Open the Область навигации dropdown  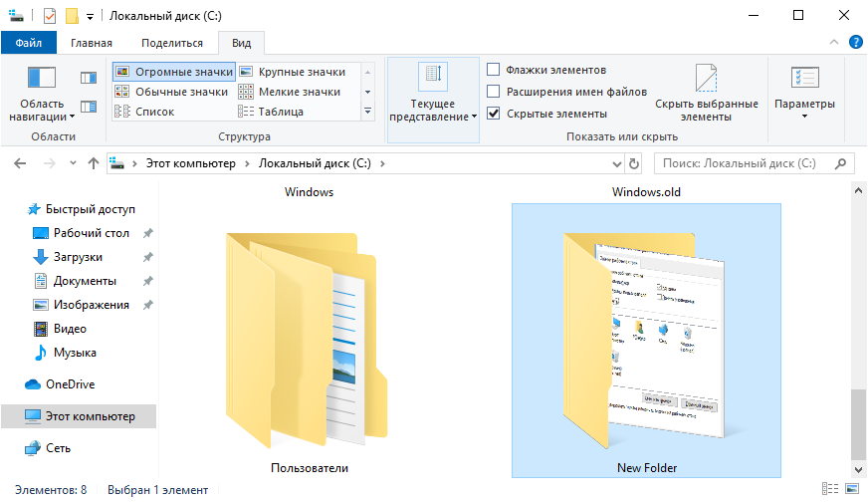point(43,110)
